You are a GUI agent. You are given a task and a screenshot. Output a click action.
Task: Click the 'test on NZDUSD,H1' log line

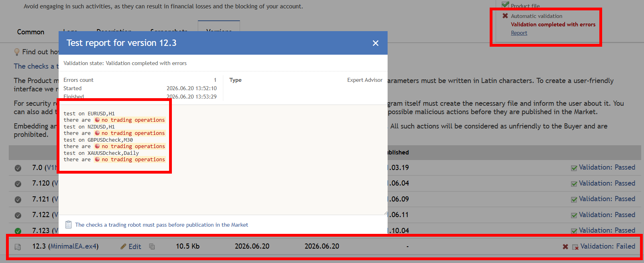89,127
